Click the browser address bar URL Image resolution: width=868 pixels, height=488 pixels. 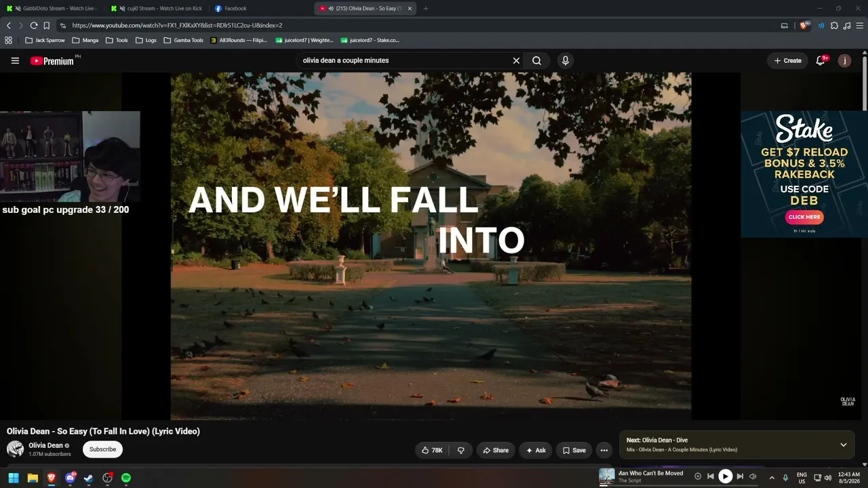177,25
